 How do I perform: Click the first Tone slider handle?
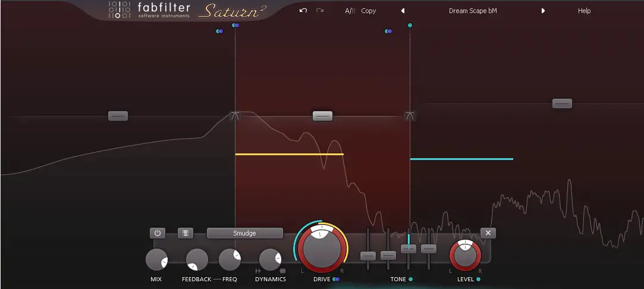[x=368, y=256]
